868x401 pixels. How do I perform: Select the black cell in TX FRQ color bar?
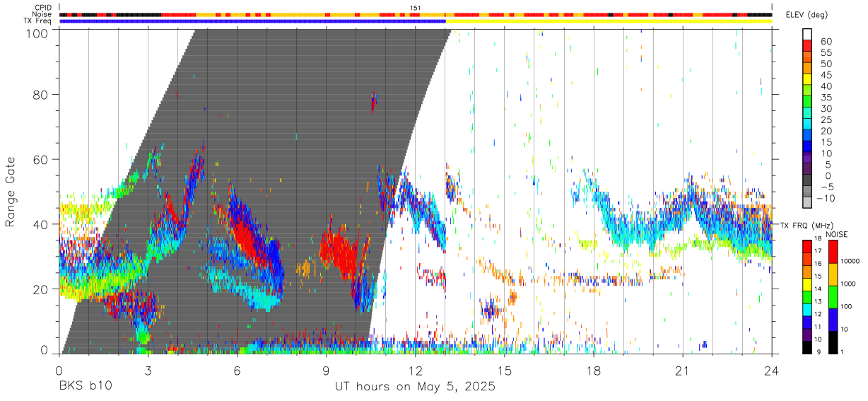tap(807, 347)
